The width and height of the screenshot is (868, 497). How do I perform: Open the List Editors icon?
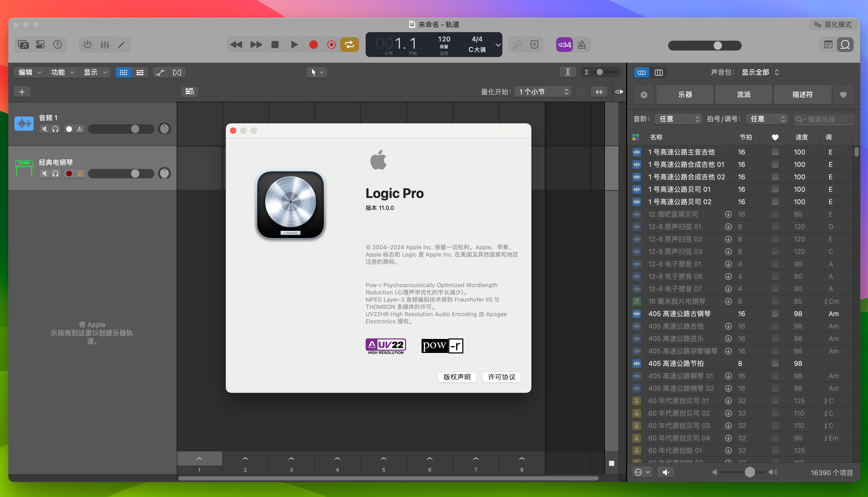pyautogui.click(x=828, y=45)
